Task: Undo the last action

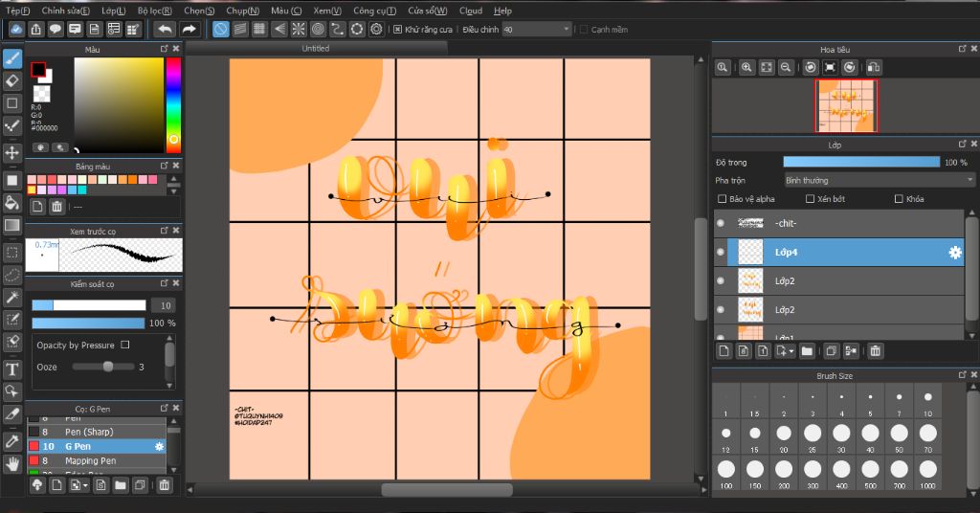Action: (165, 29)
